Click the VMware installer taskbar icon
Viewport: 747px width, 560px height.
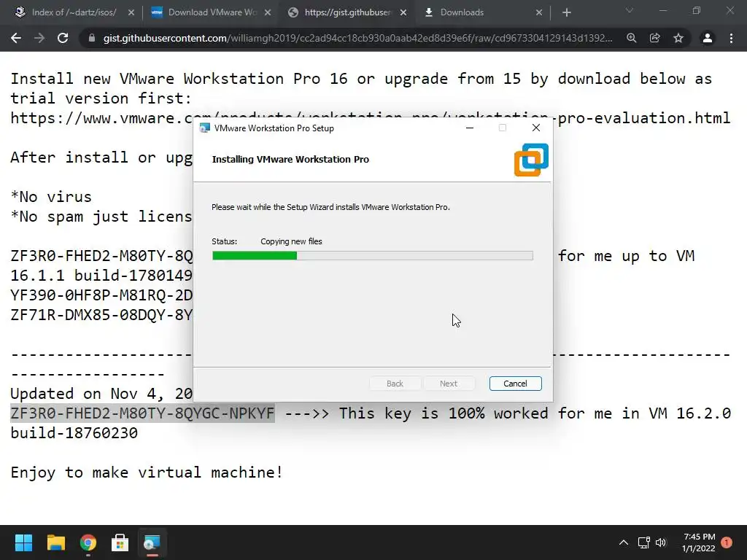(152, 542)
